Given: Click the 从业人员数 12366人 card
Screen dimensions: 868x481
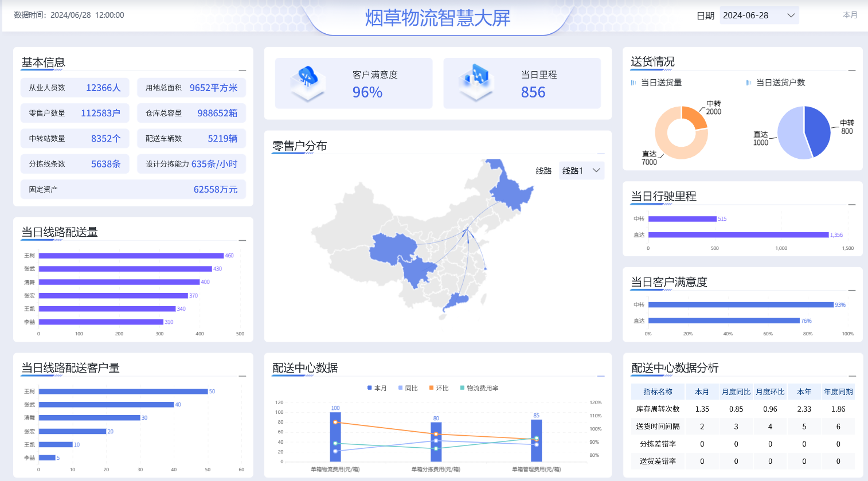Looking at the screenshot, I should click(75, 88).
